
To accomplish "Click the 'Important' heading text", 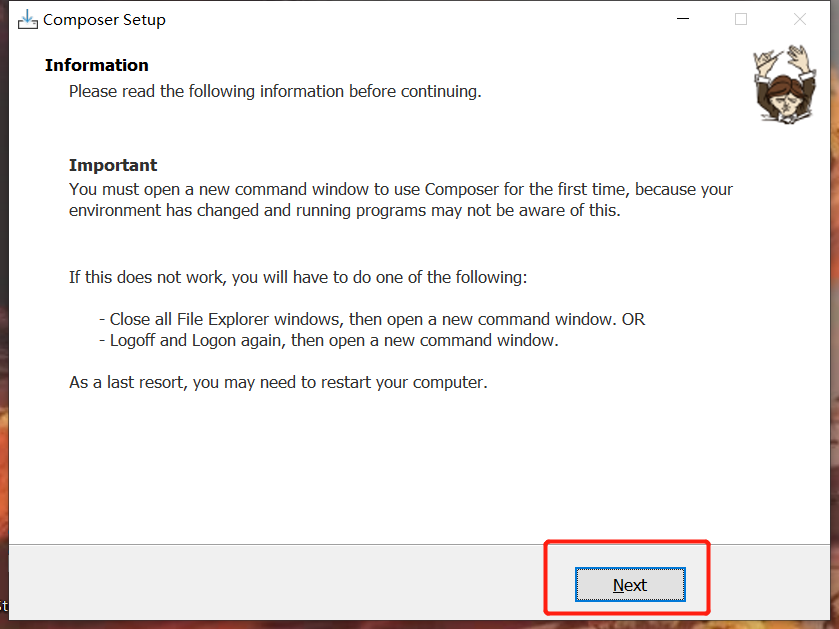I will (x=113, y=165).
